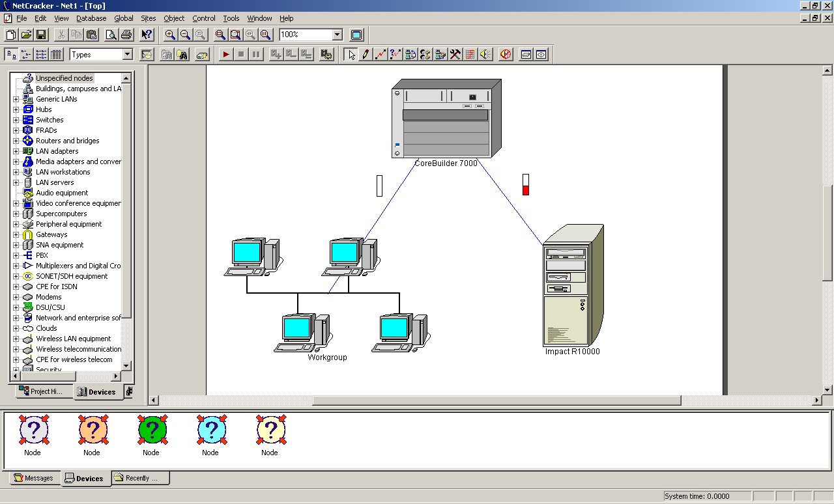
Task: Click the red-lens magnifier beside the grayed zoom icon
Action: point(220,35)
